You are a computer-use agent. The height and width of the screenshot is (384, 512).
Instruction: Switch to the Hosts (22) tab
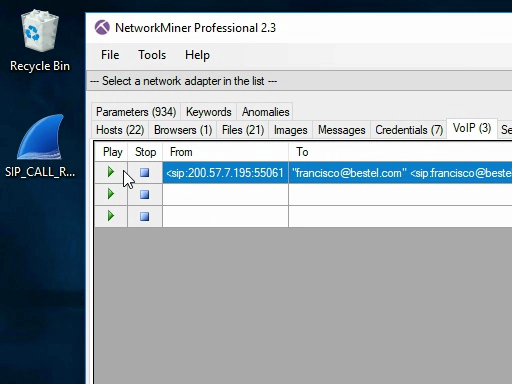pos(120,130)
